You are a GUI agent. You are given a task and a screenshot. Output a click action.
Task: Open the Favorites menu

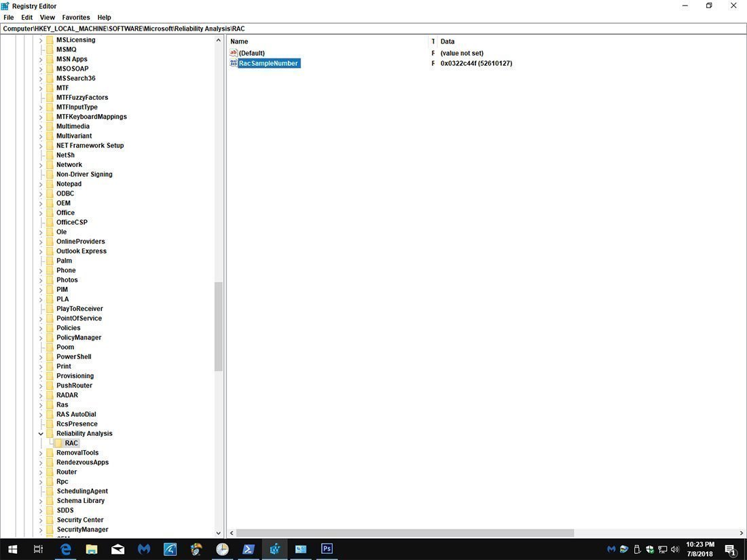pyautogui.click(x=76, y=17)
